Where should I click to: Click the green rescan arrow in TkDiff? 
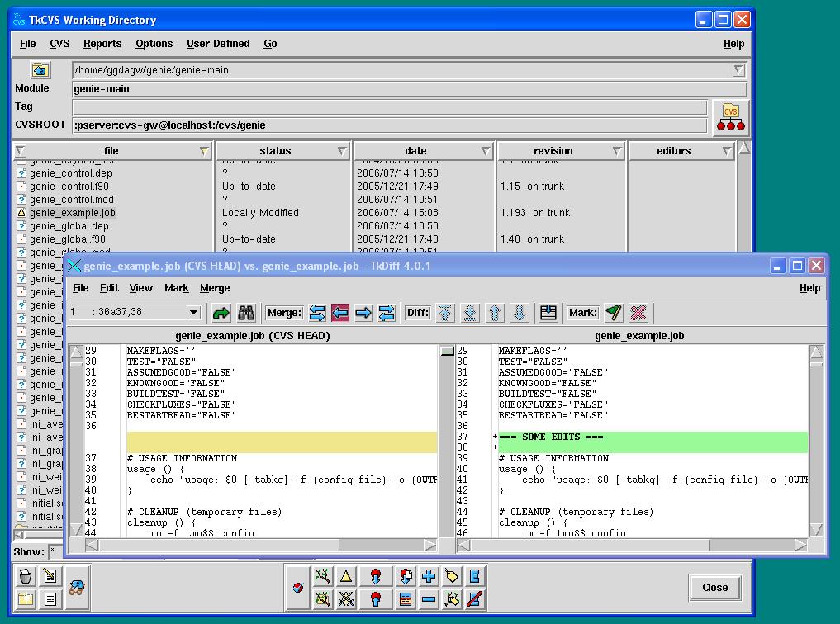(221, 313)
